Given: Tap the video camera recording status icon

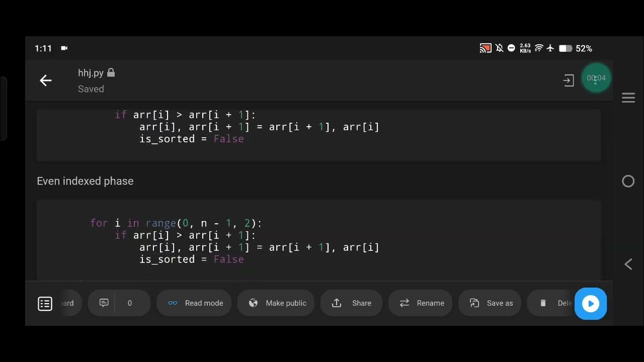Looking at the screenshot, I should (x=64, y=48).
